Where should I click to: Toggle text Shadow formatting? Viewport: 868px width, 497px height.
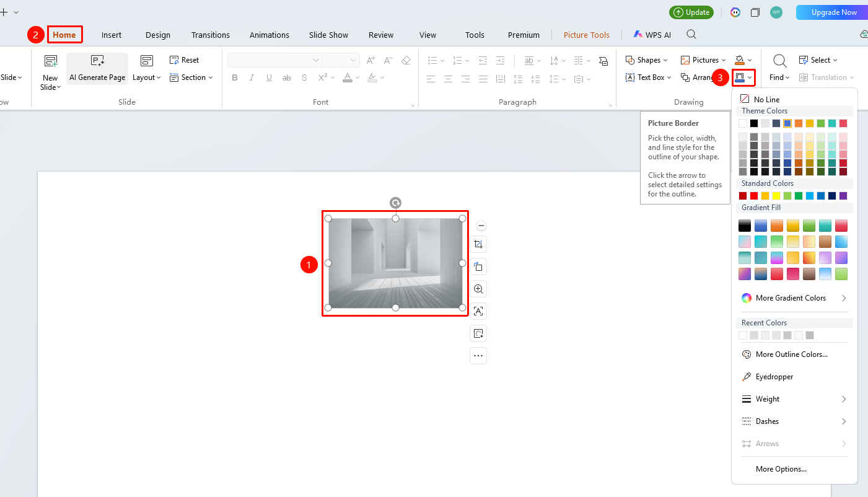tap(304, 77)
